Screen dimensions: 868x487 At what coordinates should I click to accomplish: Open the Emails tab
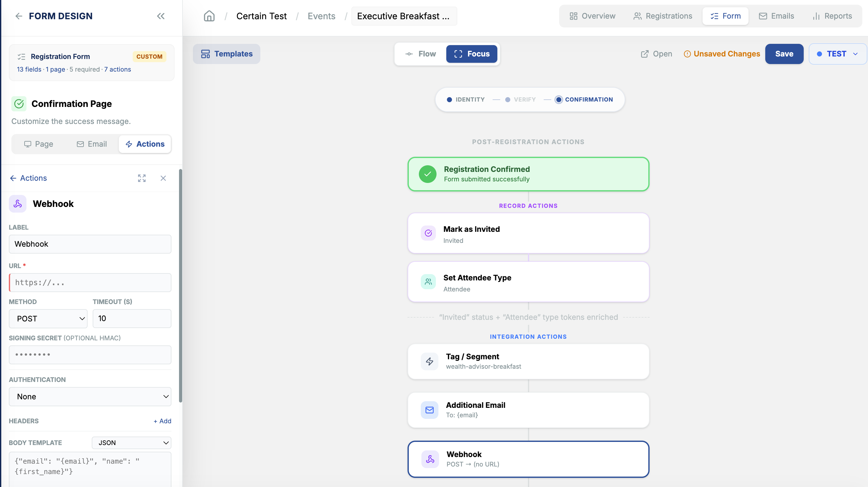776,16
